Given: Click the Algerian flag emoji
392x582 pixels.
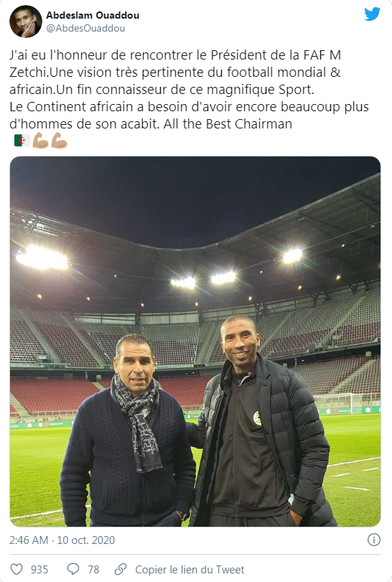Looking at the screenshot, I should coord(22,141).
